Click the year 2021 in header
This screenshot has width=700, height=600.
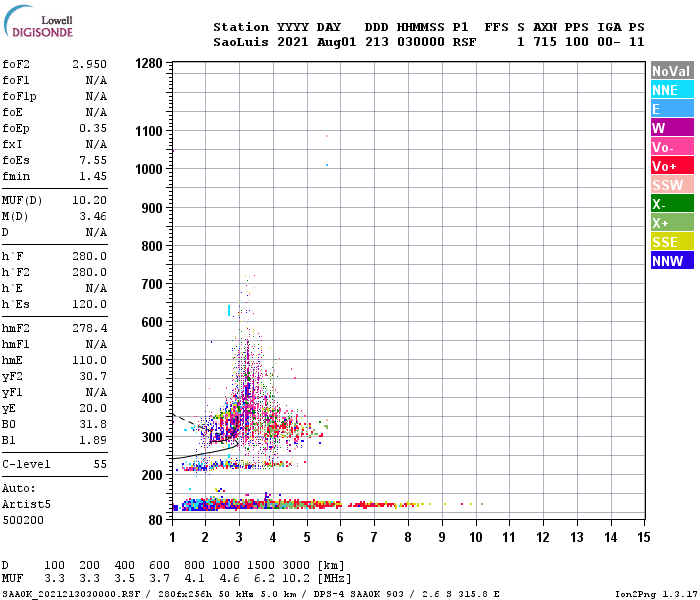[x=293, y=42]
